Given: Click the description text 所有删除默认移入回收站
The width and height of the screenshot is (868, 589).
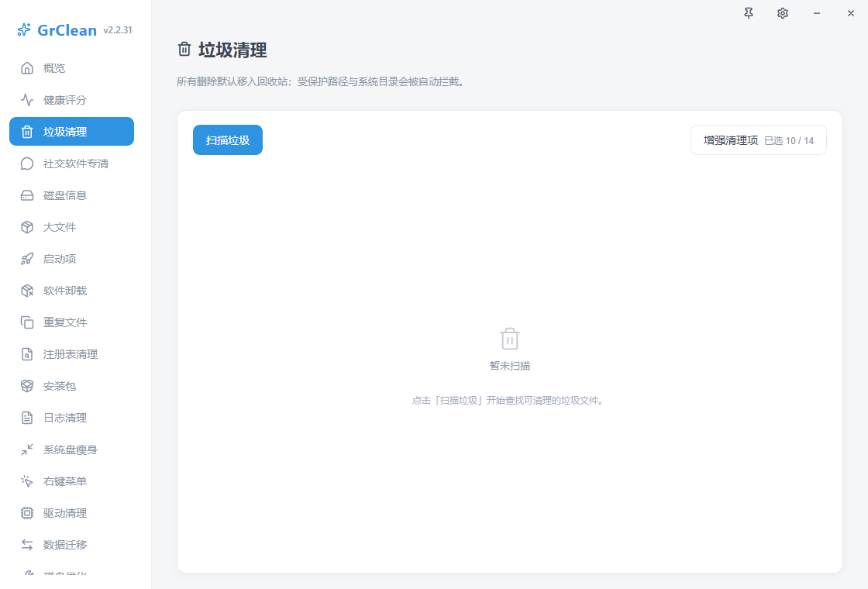Looking at the screenshot, I should coord(321,82).
